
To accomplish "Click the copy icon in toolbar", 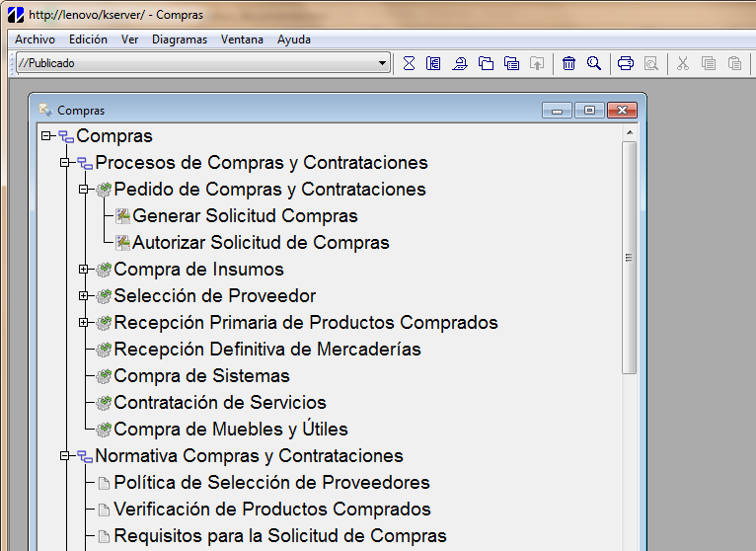I will (709, 63).
